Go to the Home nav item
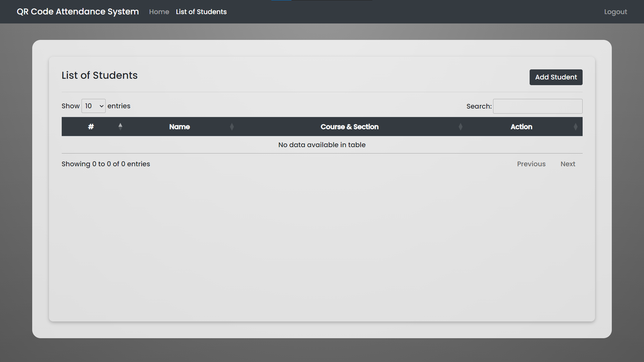 click(x=159, y=12)
